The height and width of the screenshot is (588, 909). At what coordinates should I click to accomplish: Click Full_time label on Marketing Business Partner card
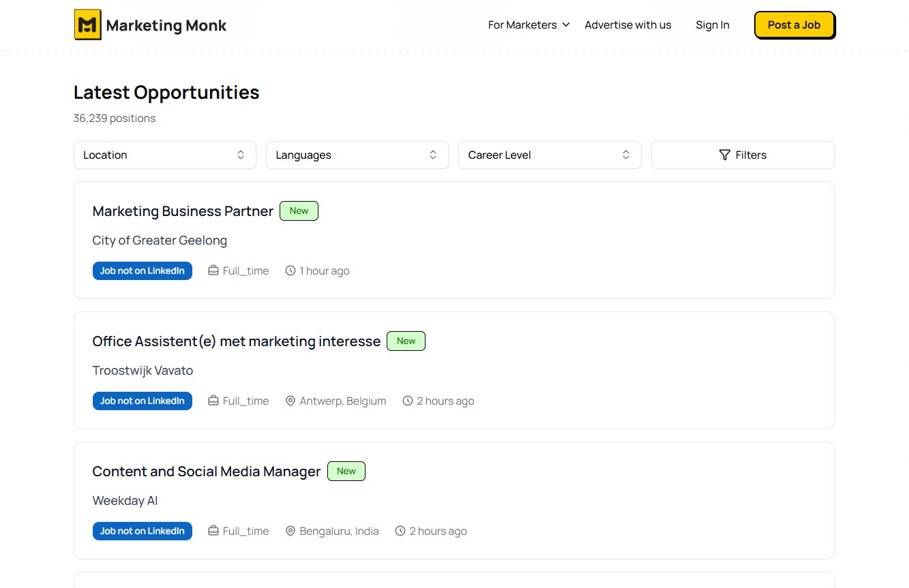click(246, 270)
